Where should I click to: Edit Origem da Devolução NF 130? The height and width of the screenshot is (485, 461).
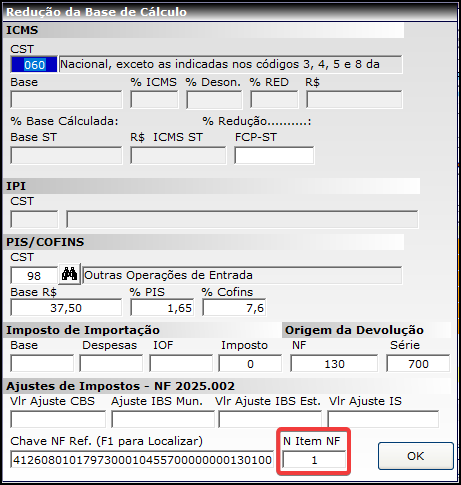(334, 363)
